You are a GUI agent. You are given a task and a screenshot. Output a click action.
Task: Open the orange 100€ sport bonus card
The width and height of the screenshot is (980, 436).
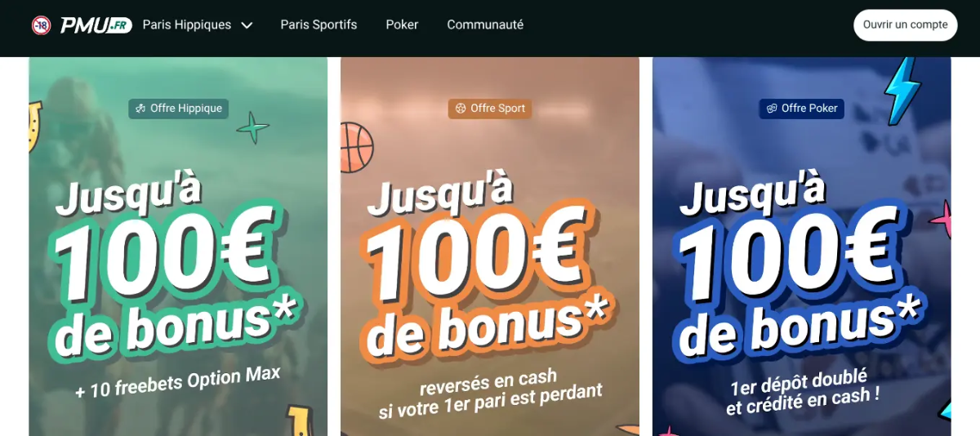[x=490, y=246]
